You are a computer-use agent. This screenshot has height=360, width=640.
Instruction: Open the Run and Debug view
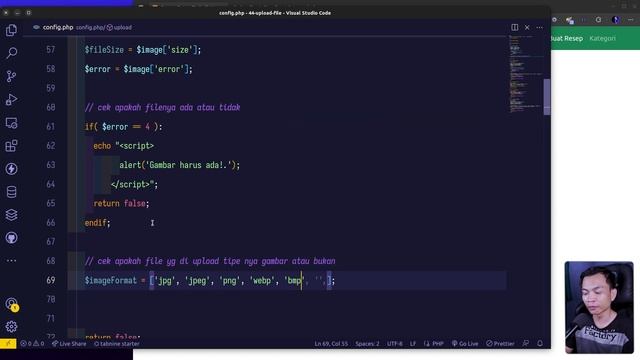pos(11,100)
